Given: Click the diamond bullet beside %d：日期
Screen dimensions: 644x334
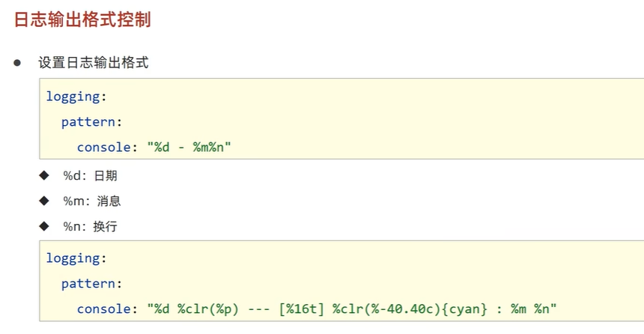Looking at the screenshot, I should 43,176.
